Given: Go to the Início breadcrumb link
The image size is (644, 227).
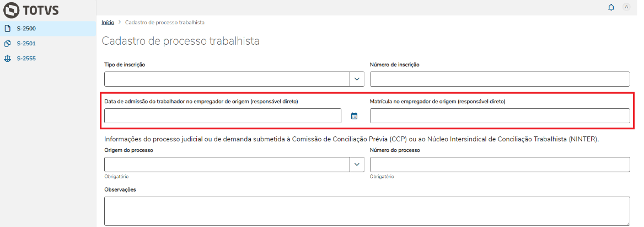Looking at the screenshot, I should click(x=108, y=23).
